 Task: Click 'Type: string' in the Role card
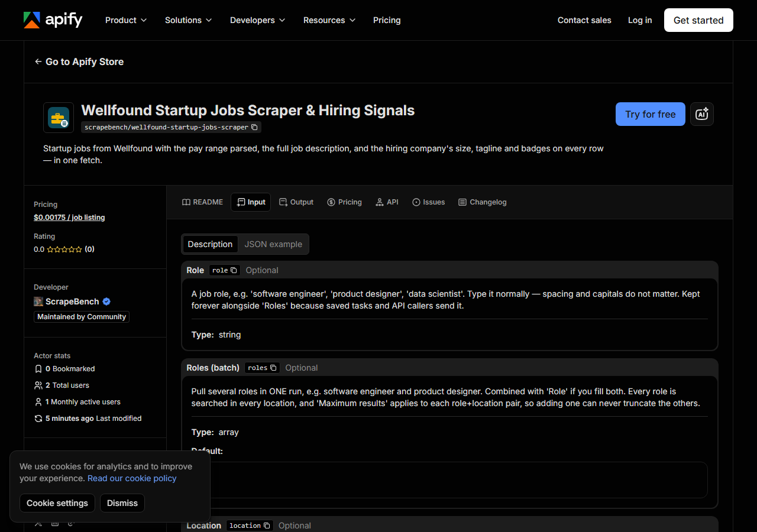point(216,335)
